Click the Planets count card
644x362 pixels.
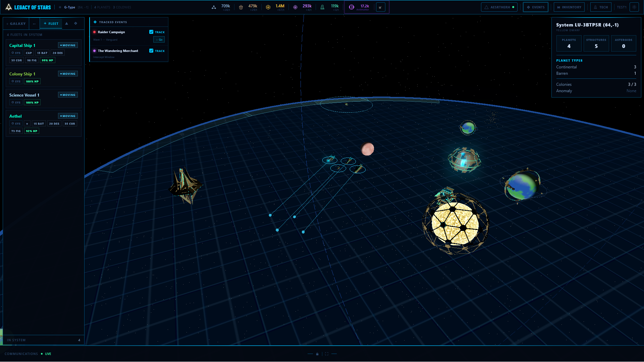click(569, 43)
